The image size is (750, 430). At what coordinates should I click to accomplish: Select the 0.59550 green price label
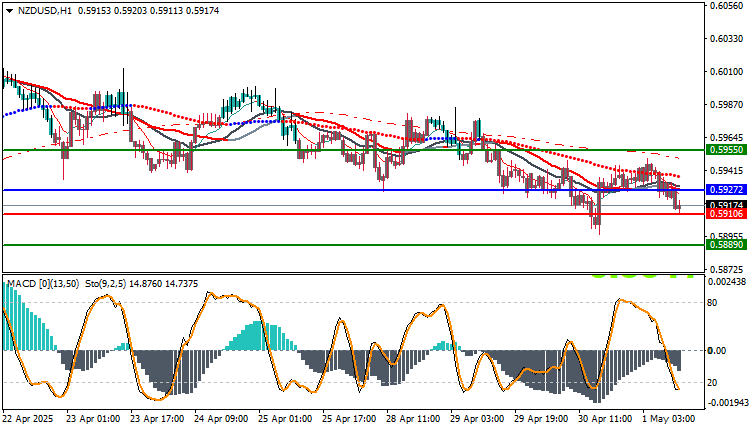pos(726,150)
